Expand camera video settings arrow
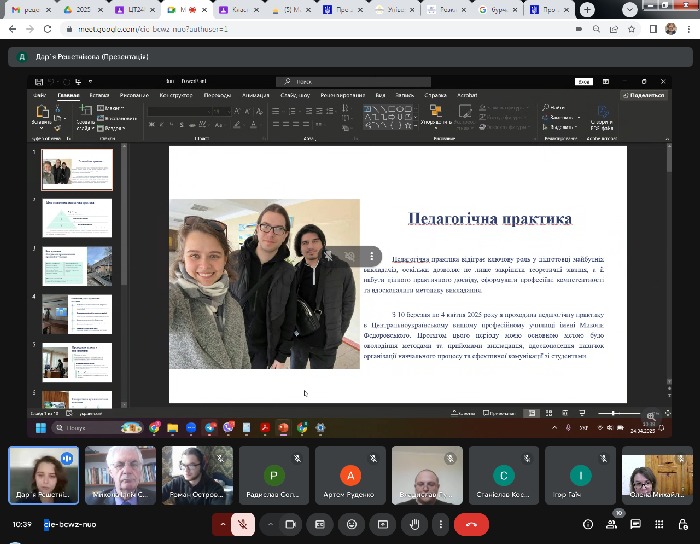 pyautogui.click(x=270, y=523)
